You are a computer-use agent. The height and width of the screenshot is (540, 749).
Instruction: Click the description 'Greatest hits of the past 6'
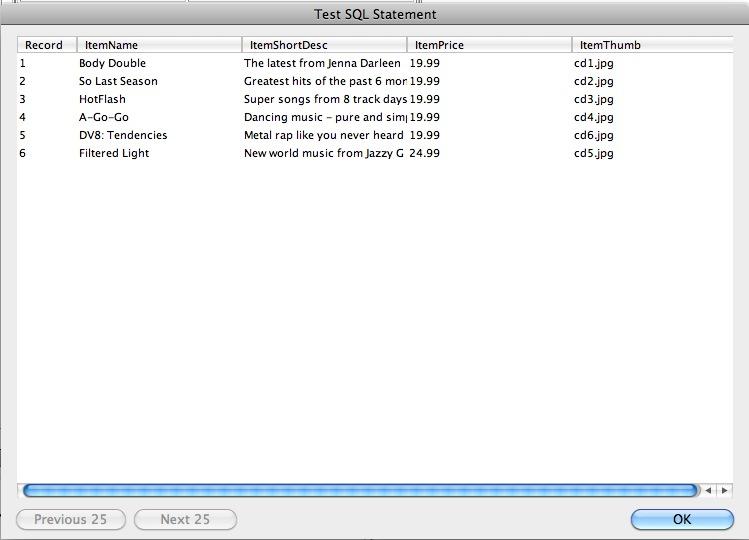(312, 81)
